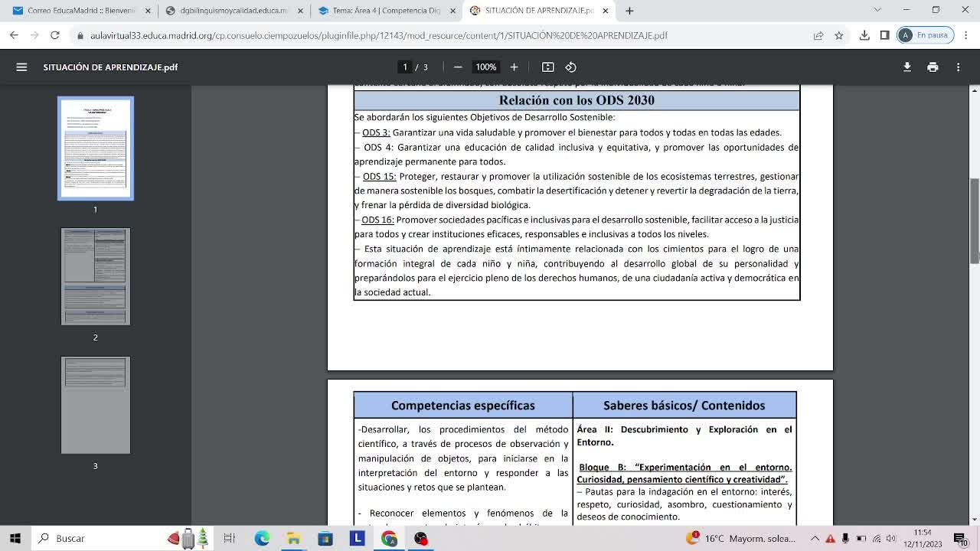The width and height of the screenshot is (980, 551).
Task: Open the Windows Start menu
Action: (15, 538)
